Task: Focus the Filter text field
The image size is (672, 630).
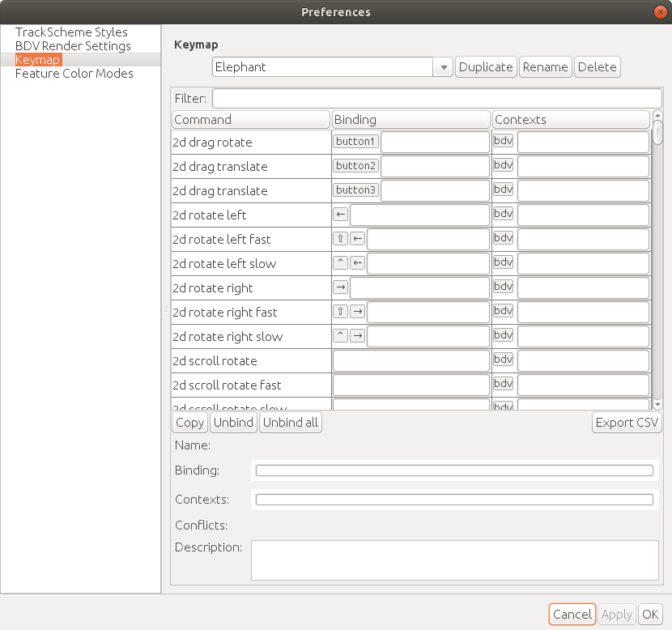Action: (436, 99)
